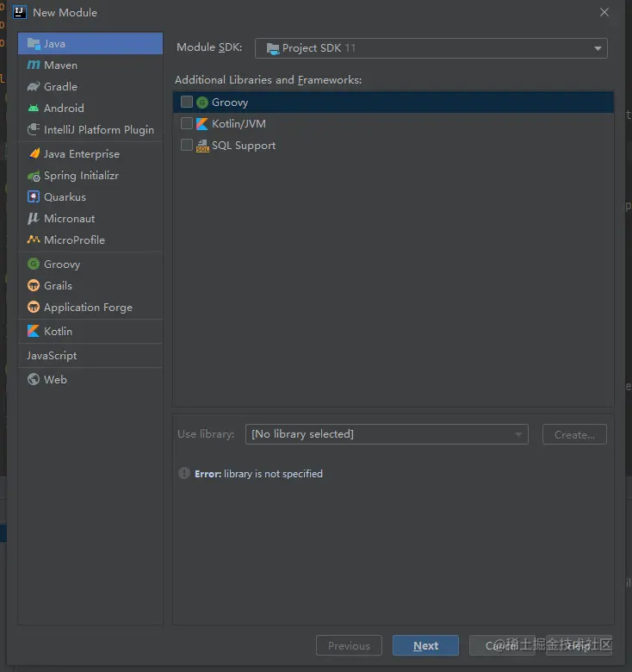Close the New Module dialog
Image resolution: width=632 pixels, height=672 pixels.
pos(604,12)
